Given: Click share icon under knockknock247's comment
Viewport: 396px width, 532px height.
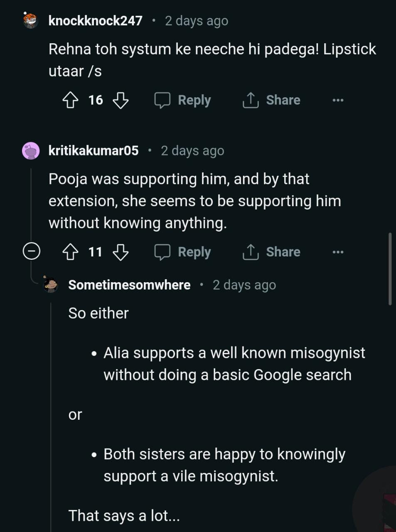Looking at the screenshot, I should [251, 100].
